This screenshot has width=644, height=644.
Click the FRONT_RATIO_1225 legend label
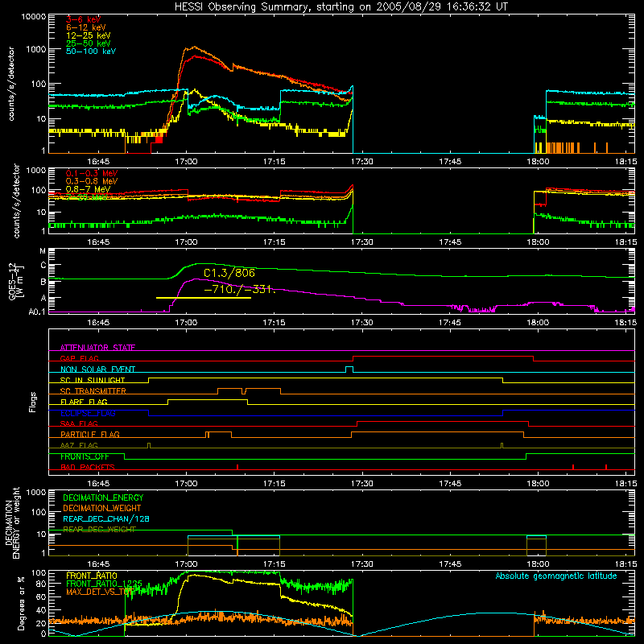pyautogui.click(x=104, y=584)
